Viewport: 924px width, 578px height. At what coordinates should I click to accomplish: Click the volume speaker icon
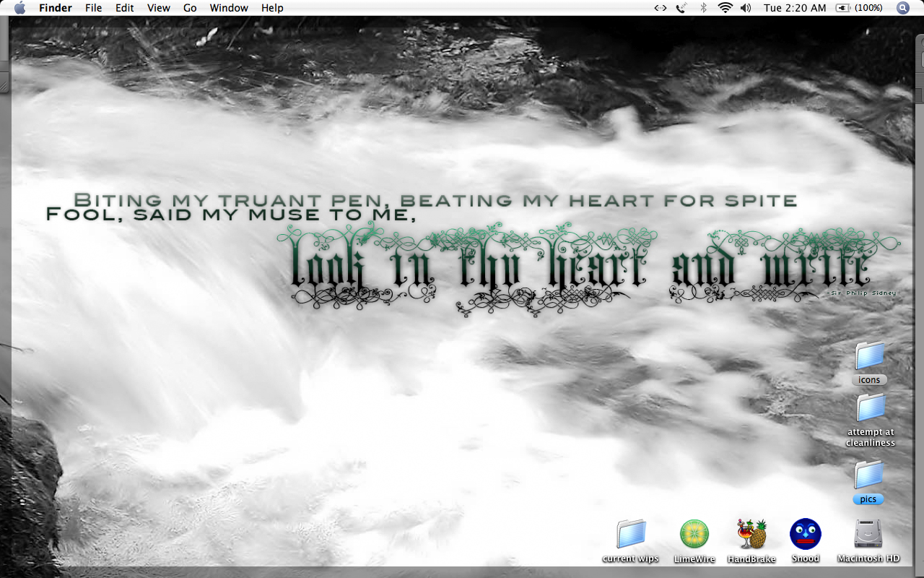[746, 8]
